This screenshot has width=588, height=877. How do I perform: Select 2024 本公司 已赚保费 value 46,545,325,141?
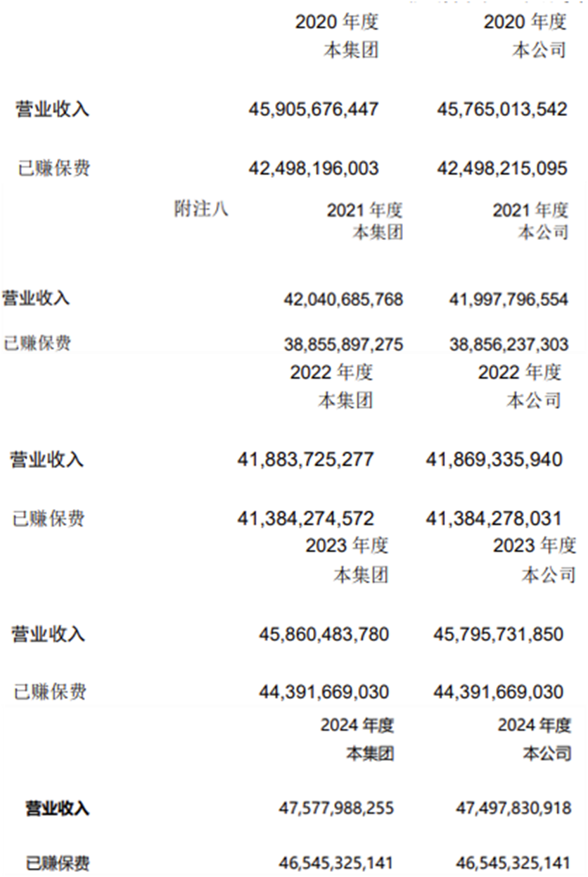[x=513, y=862]
